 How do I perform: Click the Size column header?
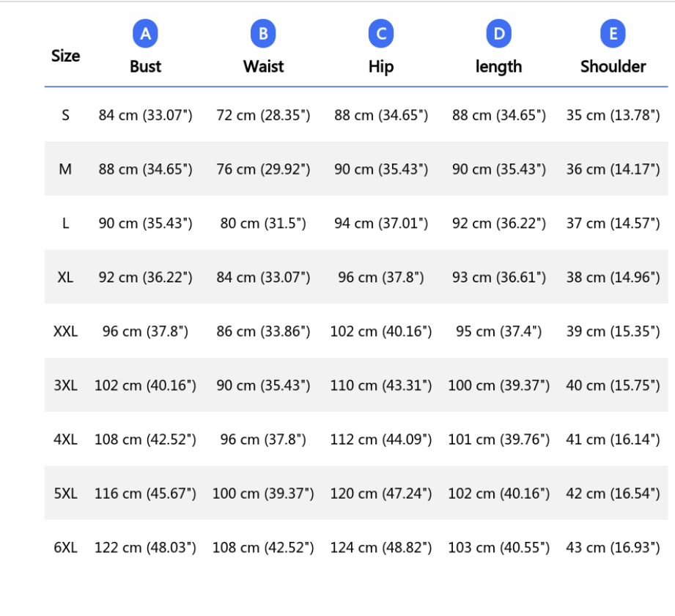click(x=65, y=56)
